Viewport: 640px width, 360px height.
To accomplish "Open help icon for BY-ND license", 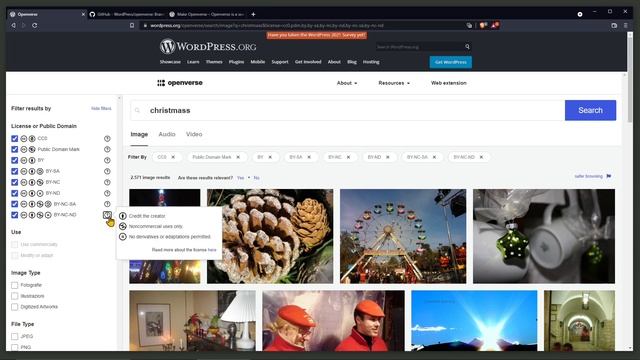I will pos(107,193).
